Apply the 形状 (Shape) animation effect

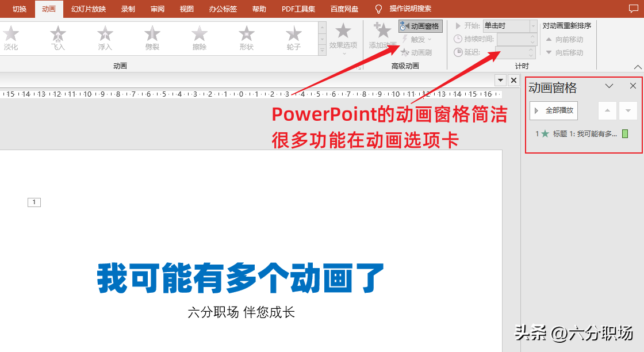[247, 38]
